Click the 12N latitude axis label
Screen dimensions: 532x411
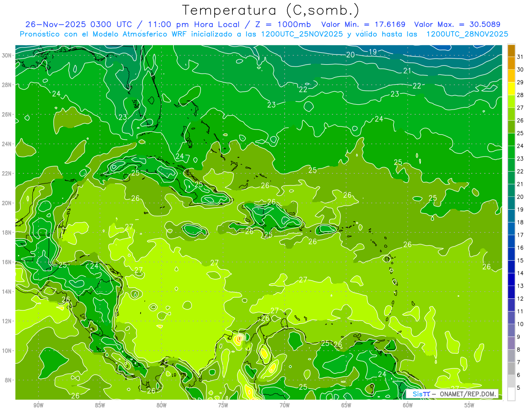click(7, 321)
